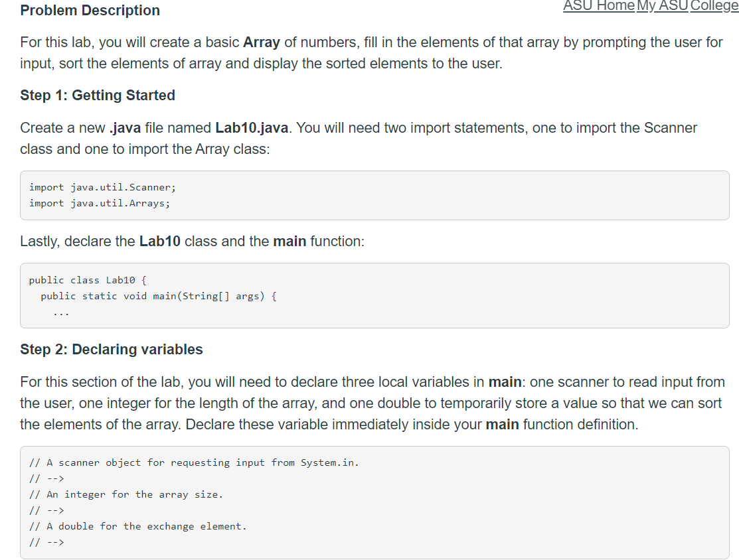Viewport: 739px width, 560px height.
Task: Click the Step 2: Declaring variables heading
Action: coord(111,349)
